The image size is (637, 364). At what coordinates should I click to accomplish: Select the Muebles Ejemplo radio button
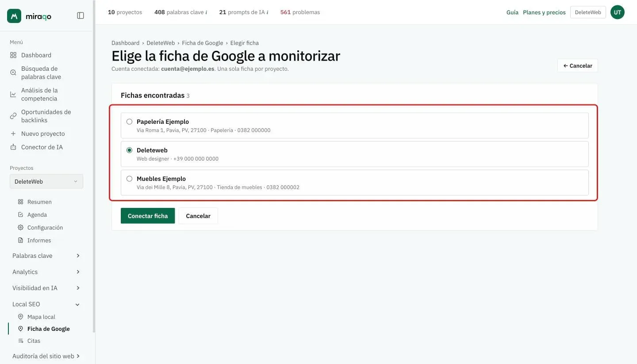point(130,179)
